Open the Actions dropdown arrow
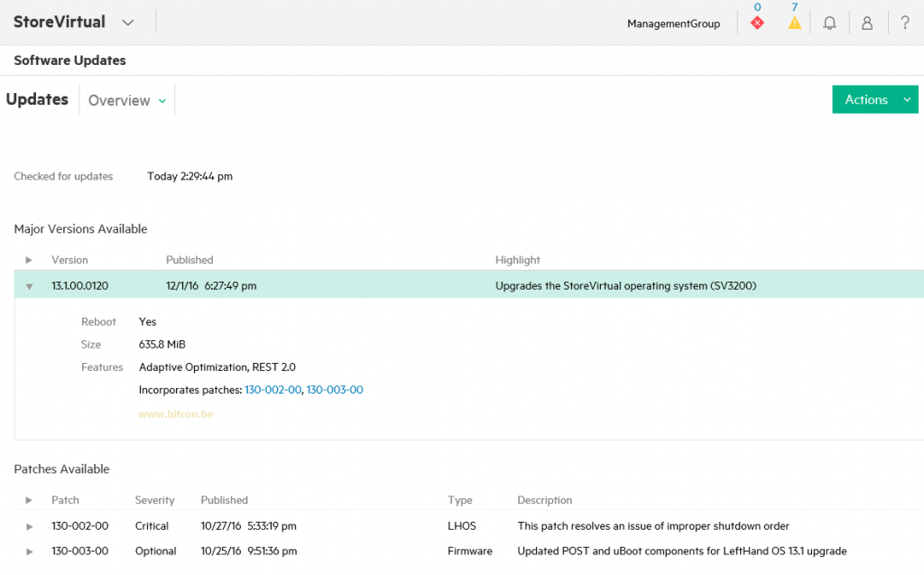Image resolution: width=924 pixels, height=575 pixels. pos(907,99)
